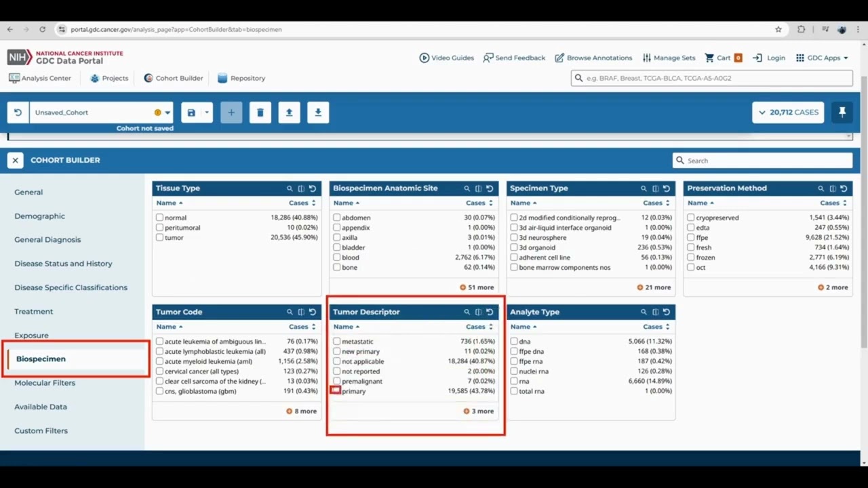The width and height of the screenshot is (868, 488).
Task: Reload the browser page
Action: (x=42, y=29)
